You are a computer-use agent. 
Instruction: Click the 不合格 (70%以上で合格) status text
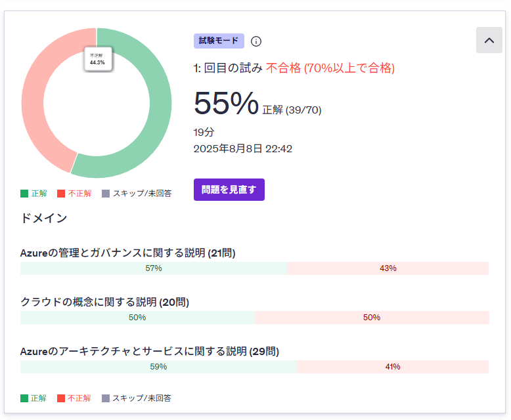(330, 68)
